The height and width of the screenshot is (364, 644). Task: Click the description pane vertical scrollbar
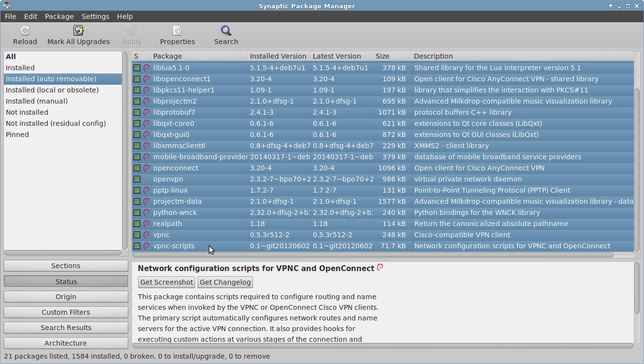coord(637,288)
